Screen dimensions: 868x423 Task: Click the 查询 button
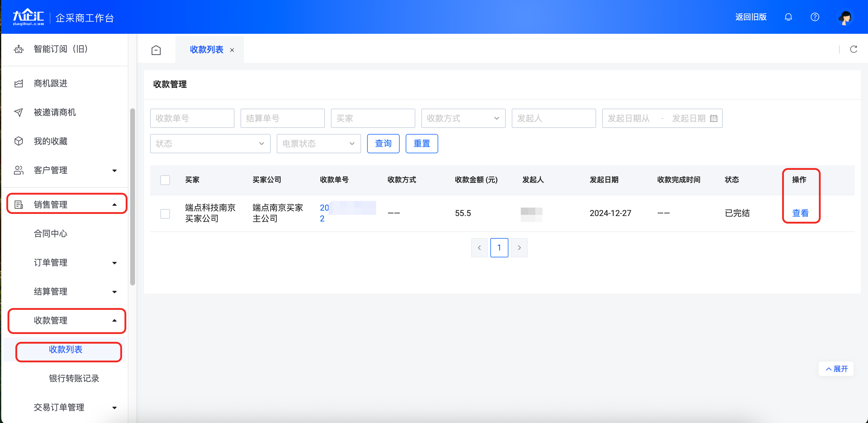383,144
